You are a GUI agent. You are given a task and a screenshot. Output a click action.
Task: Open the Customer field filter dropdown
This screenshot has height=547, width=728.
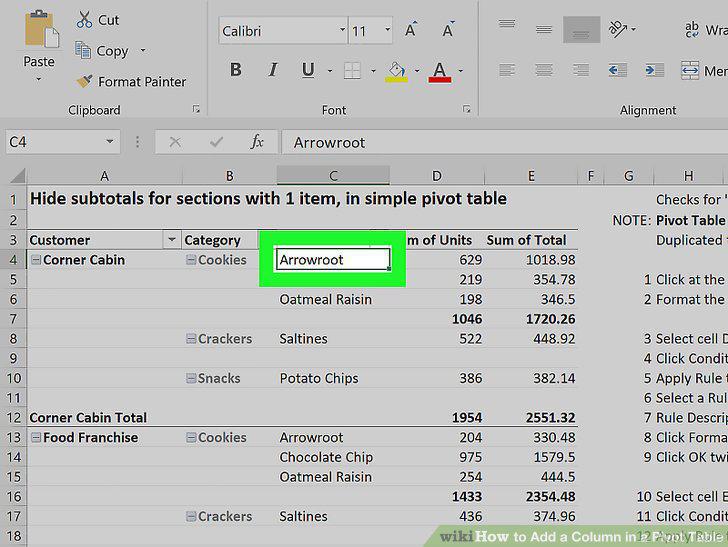[x=171, y=240]
